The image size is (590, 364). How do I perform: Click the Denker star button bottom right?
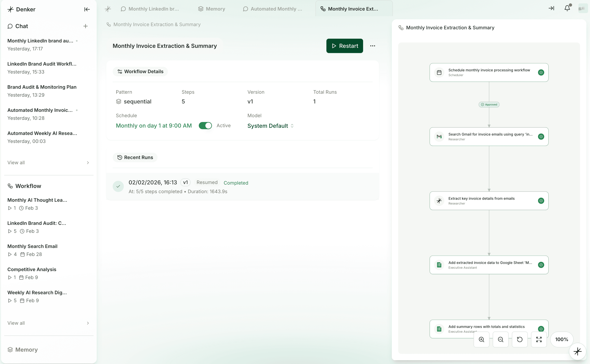(577, 351)
